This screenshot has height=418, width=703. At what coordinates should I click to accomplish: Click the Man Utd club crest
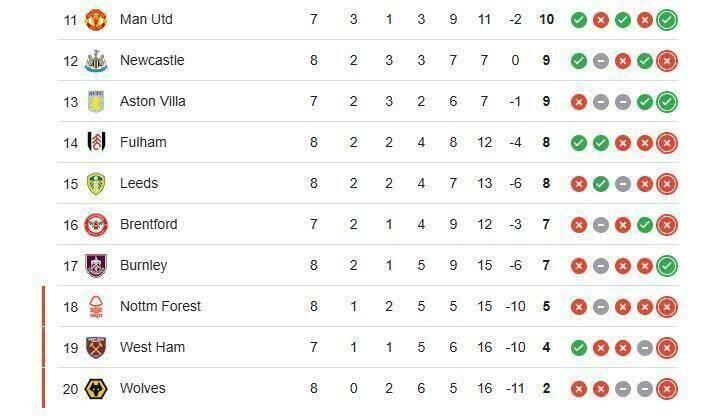pyautogui.click(x=97, y=19)
